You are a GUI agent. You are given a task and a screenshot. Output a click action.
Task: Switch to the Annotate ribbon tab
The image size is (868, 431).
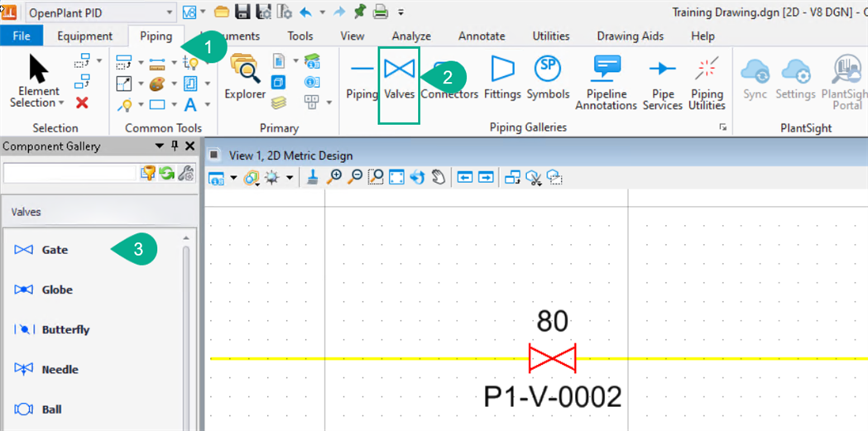pos(482,36)
